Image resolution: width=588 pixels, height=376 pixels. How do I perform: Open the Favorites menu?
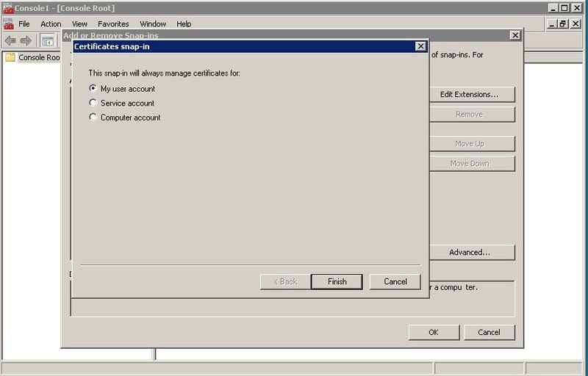pyautogui.click(x=113, y=23)
